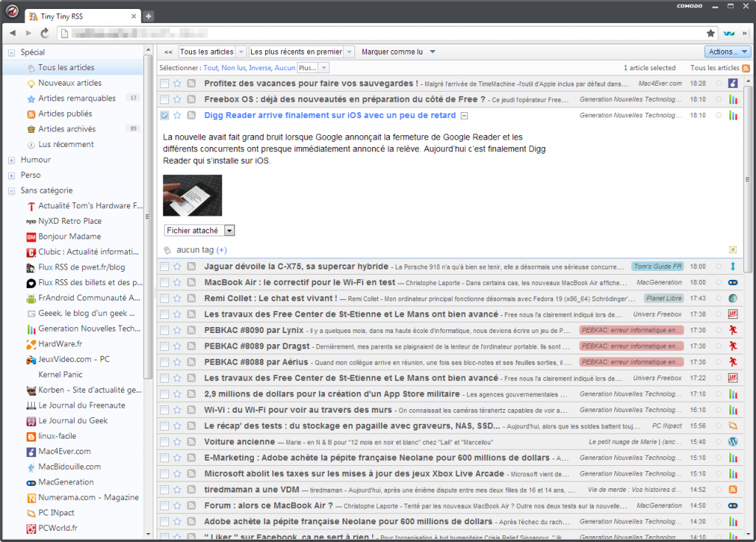Click the '(+)' add tag link
Screen dimensions: 756x542
coord(221,250)
